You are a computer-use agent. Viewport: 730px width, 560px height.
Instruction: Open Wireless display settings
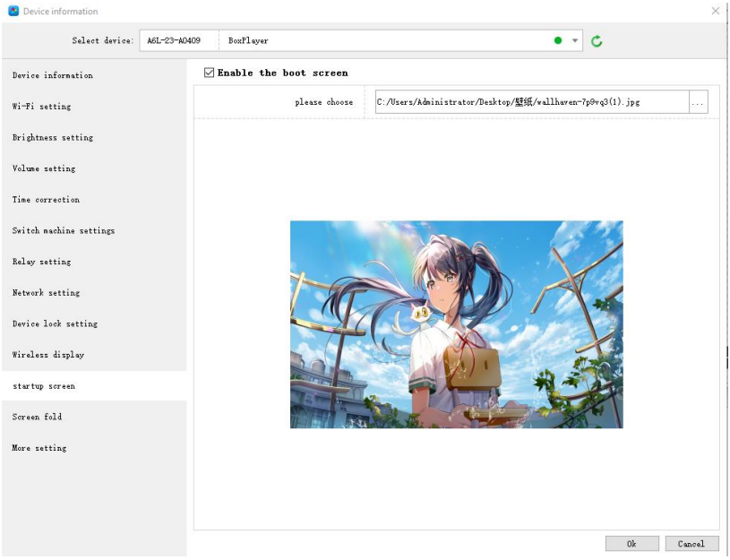(94, 355)
